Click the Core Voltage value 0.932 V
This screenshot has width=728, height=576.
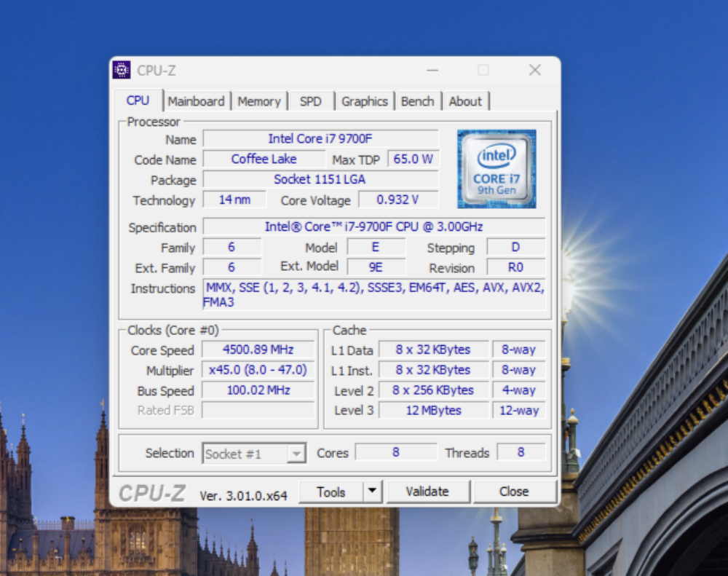(398, 200)
